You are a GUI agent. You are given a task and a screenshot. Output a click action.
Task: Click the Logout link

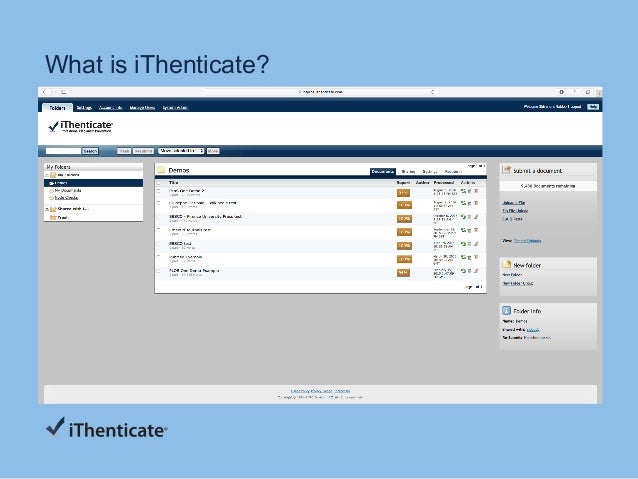click(x=575, y=107)
